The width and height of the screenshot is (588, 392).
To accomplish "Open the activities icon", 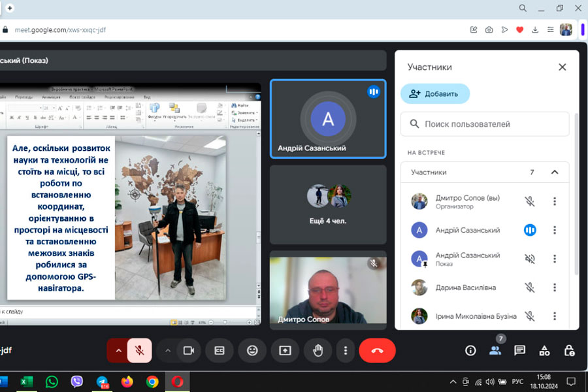I will point(544,350).
